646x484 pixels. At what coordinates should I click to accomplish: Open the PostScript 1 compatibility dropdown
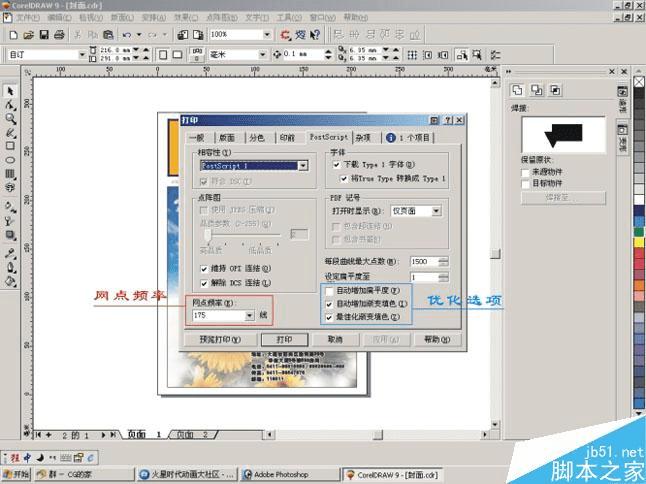point(303,166)
